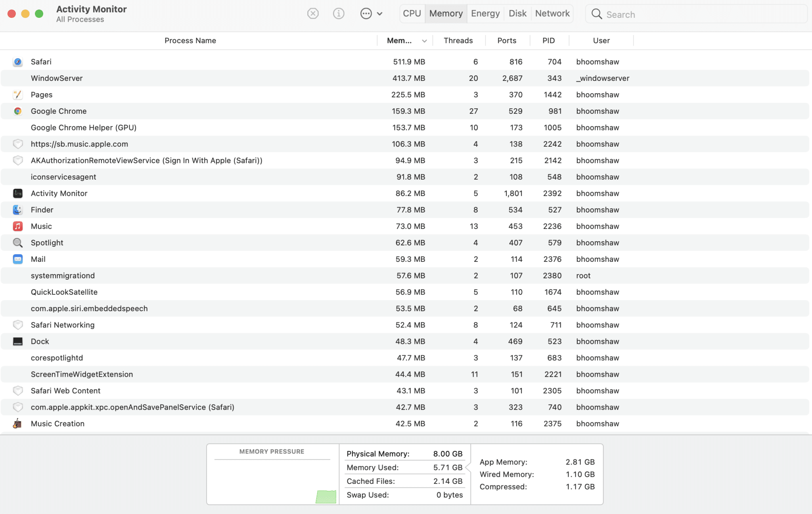Sort by Threads column header
The width and height of the screenshot is (812, 514).
click(458, 41)
